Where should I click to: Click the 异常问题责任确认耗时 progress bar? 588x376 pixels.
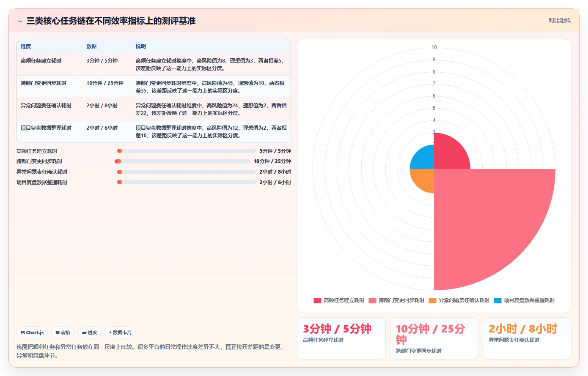187,172
